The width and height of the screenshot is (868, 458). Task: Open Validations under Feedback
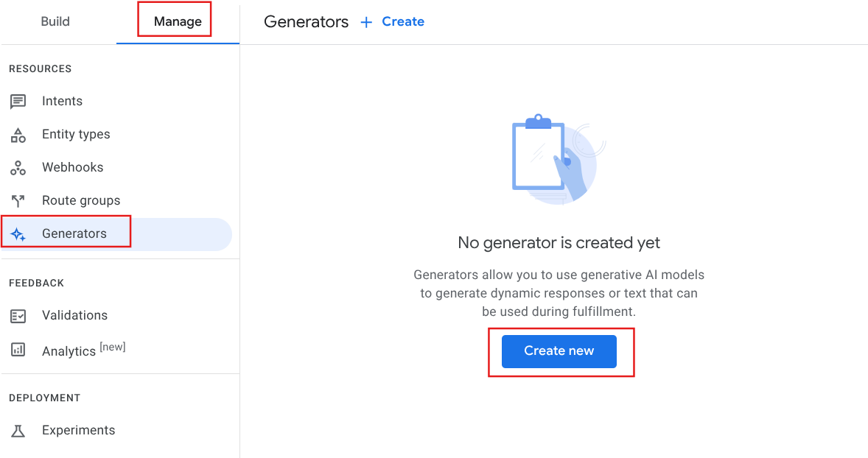(x=74, y=315)
